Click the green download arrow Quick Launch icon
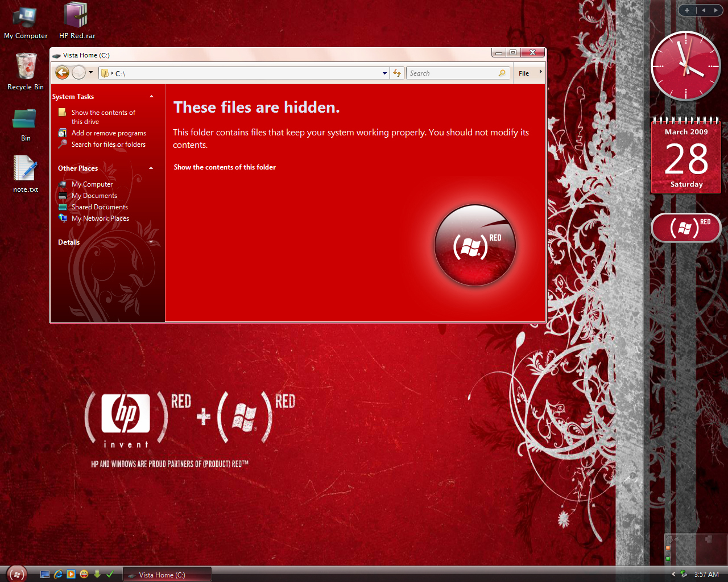The height and width of the screenshot is (582, 728). coord(97,575)
